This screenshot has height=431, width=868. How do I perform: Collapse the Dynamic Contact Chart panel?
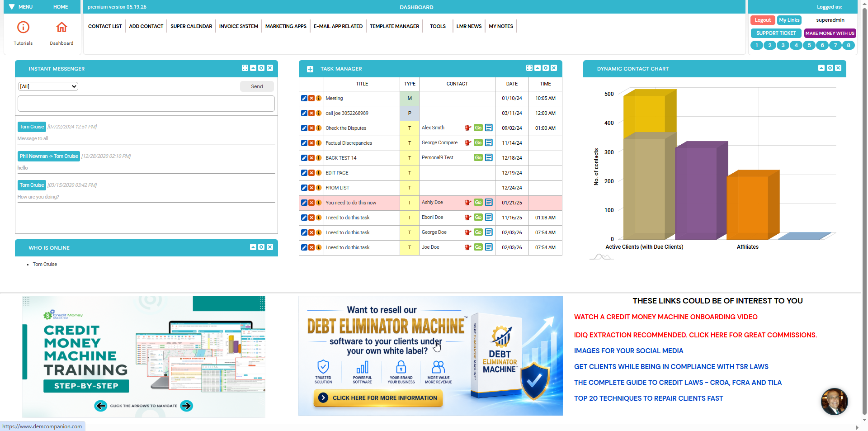[821, 68]
